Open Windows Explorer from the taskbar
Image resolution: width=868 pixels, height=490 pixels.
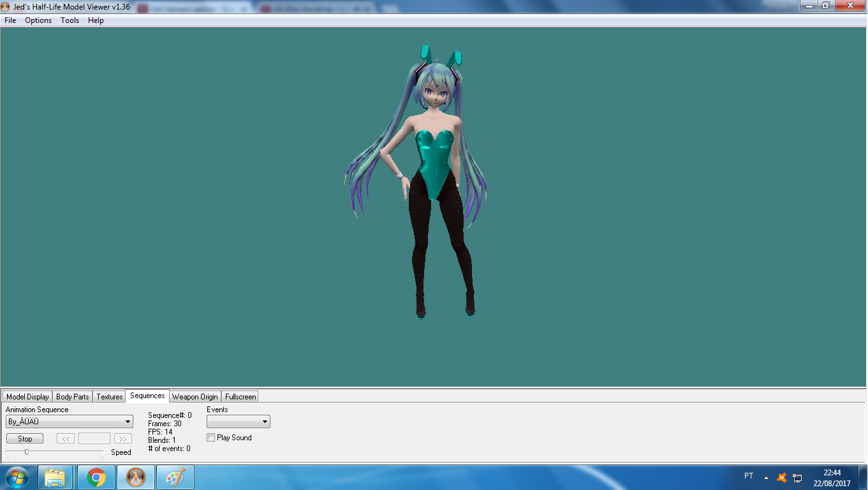(x=55, y=477)
